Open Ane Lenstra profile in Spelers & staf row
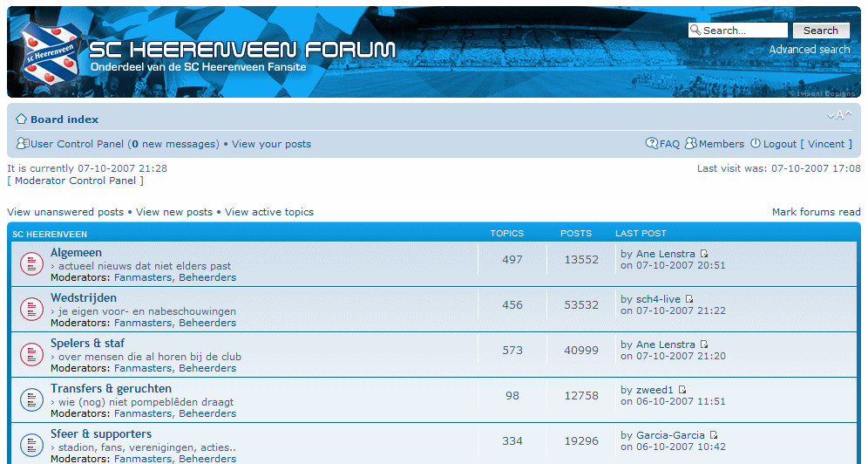This screenshot has width=868, height=464. [666, 345]
